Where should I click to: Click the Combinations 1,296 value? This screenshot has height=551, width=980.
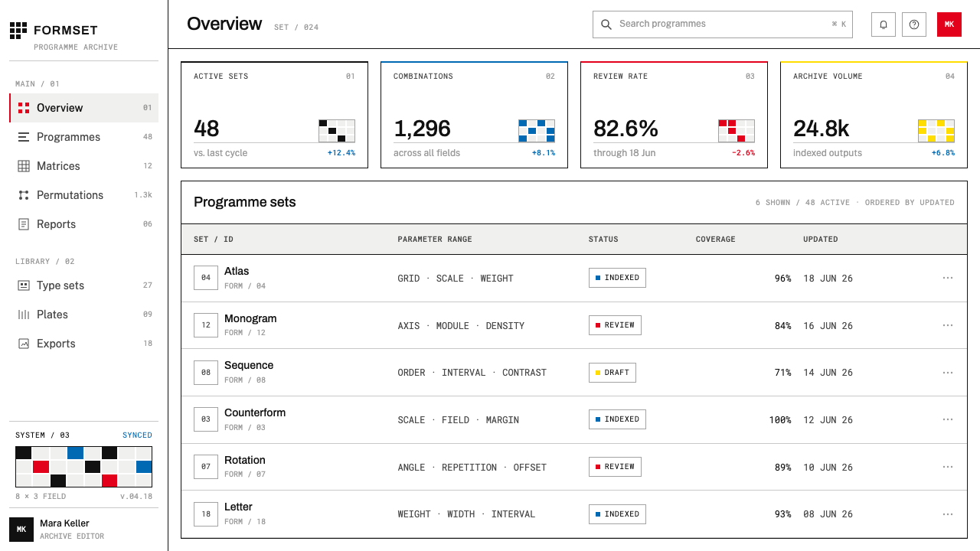pyautogui.click(x=422, y=129)
